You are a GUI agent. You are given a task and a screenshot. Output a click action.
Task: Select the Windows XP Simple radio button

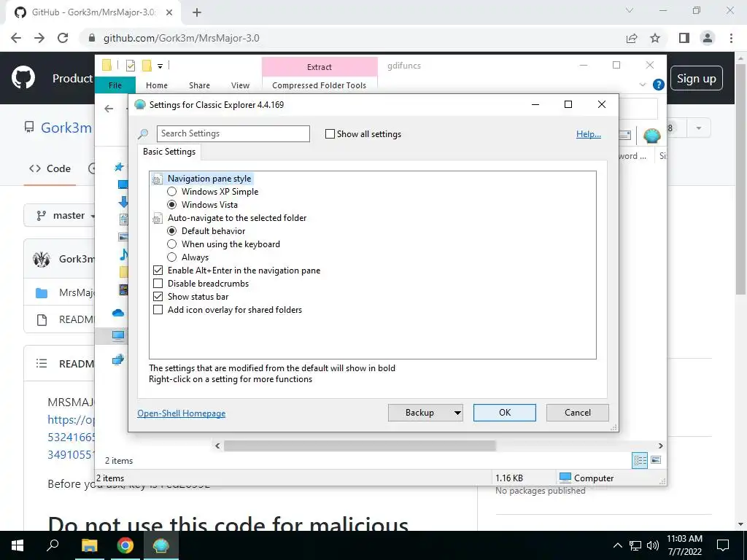point(172,192)
